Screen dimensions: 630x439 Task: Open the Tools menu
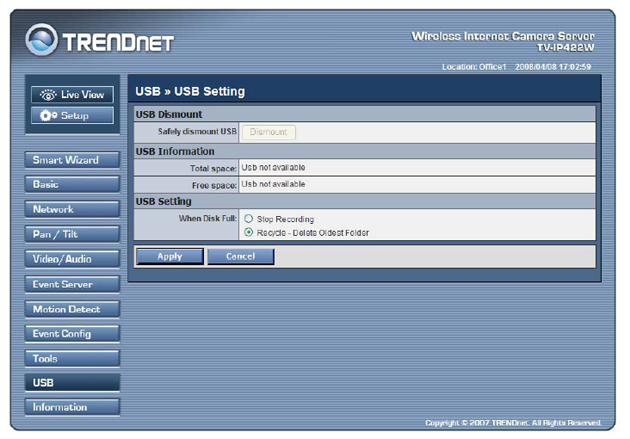[72, 358]
